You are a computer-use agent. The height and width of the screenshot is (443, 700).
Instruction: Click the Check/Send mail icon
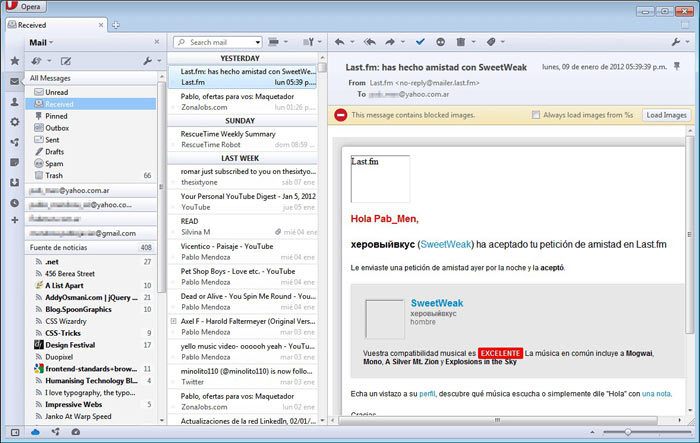(x=37, y=61)
